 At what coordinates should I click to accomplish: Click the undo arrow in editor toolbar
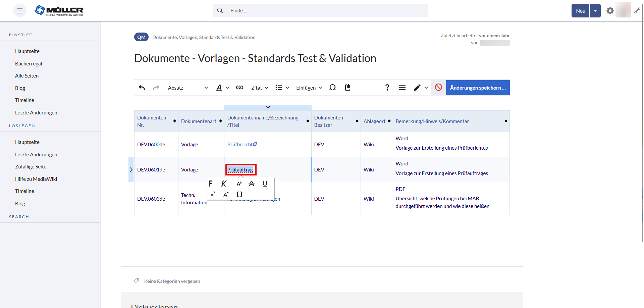142,88
